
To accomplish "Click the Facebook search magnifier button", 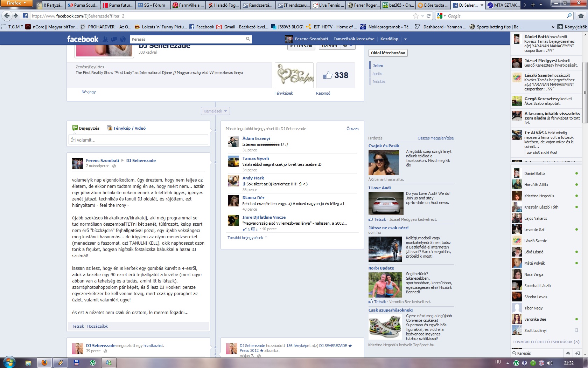I will (248, 39).
